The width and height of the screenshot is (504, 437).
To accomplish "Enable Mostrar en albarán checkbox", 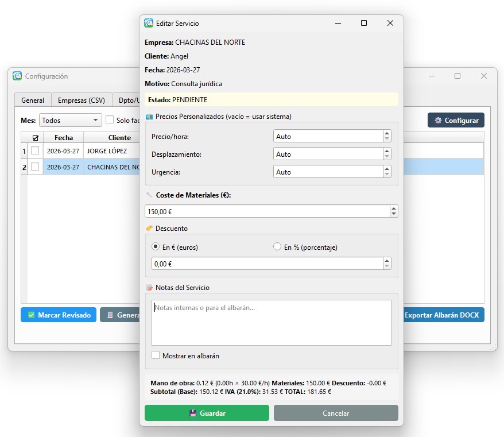I will pyautogui.click(x=156, y=355).
